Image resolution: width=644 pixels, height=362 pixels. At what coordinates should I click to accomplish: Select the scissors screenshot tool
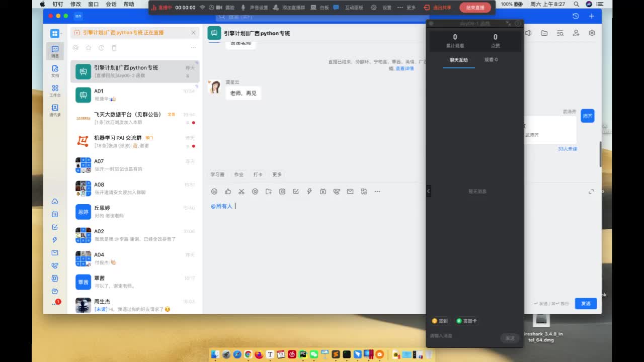point(242,192)
